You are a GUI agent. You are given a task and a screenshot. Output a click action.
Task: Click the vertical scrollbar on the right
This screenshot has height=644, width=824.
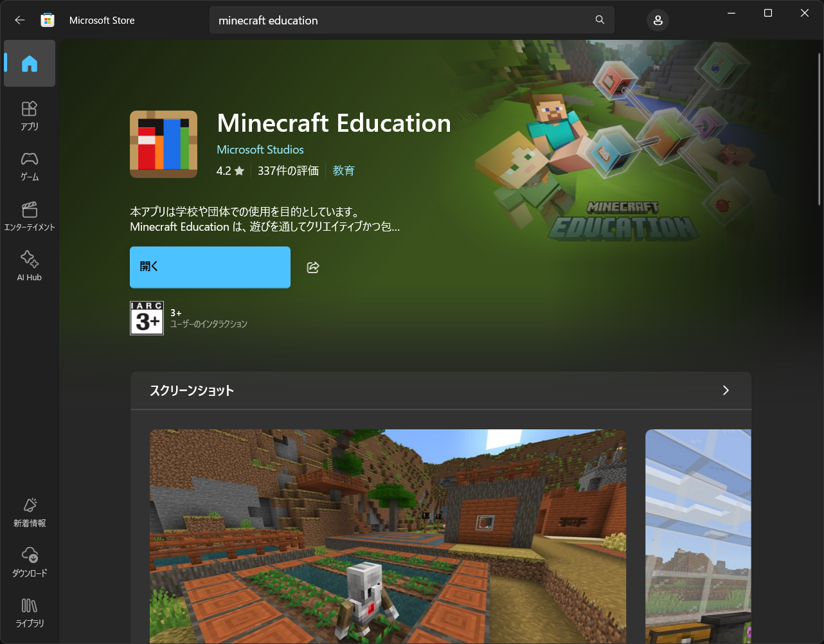pyautogui.click(x=819, y=129)
